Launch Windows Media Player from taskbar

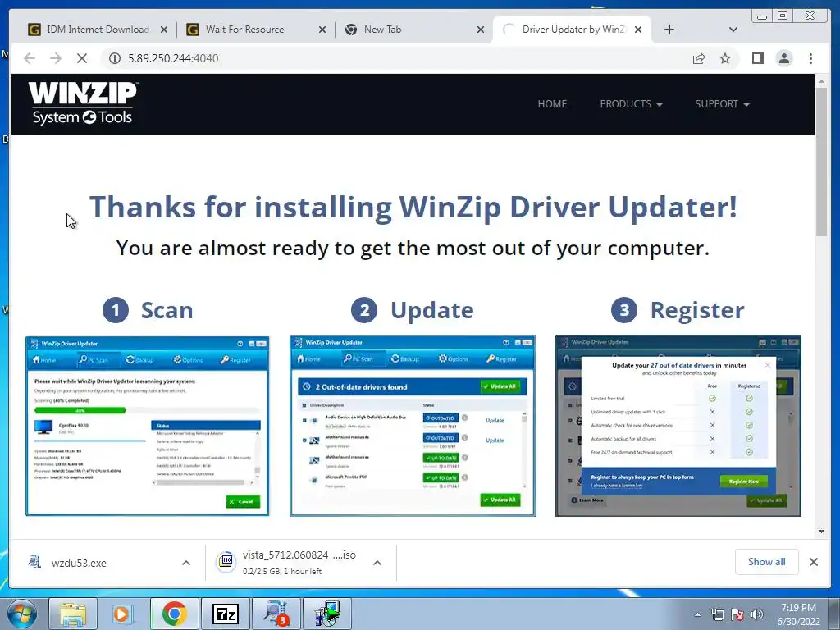click(x=123, y=614)
